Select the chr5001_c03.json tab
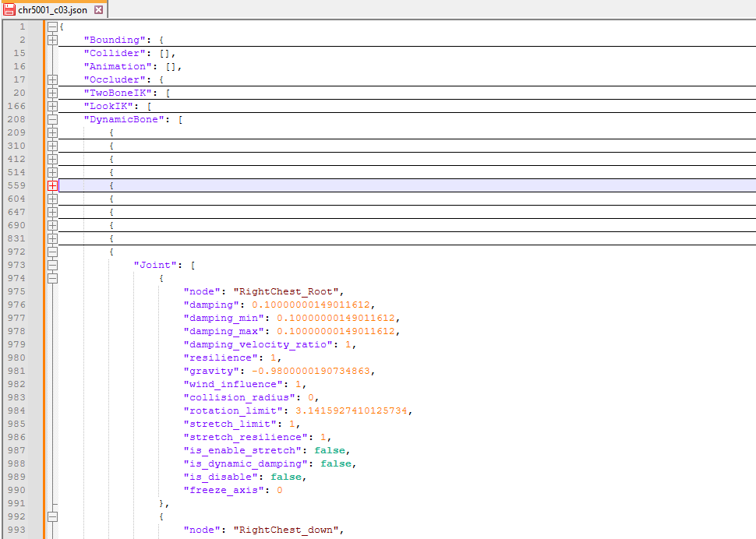Image resolution: width=756 pixels, height=539 pixels. pos(53,9)
